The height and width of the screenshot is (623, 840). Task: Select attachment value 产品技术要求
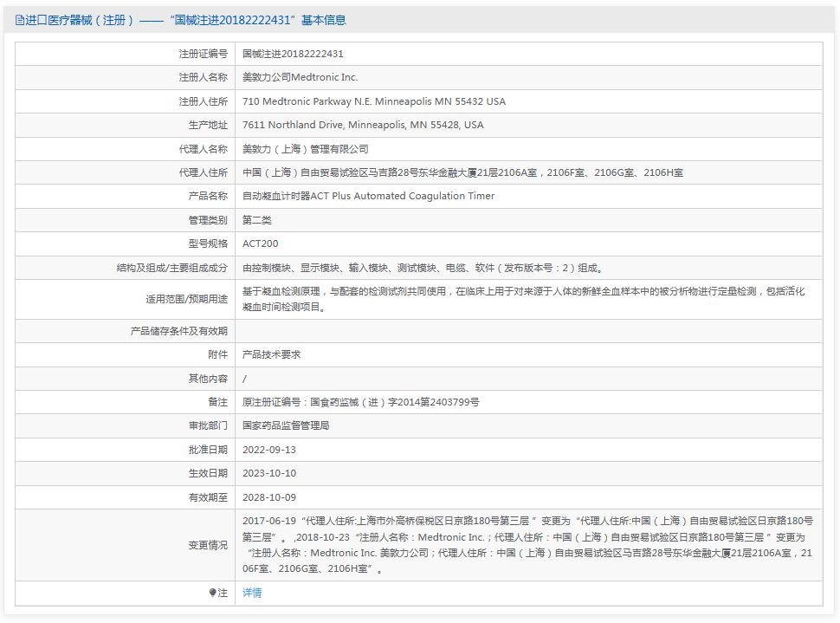click(272, 355)
